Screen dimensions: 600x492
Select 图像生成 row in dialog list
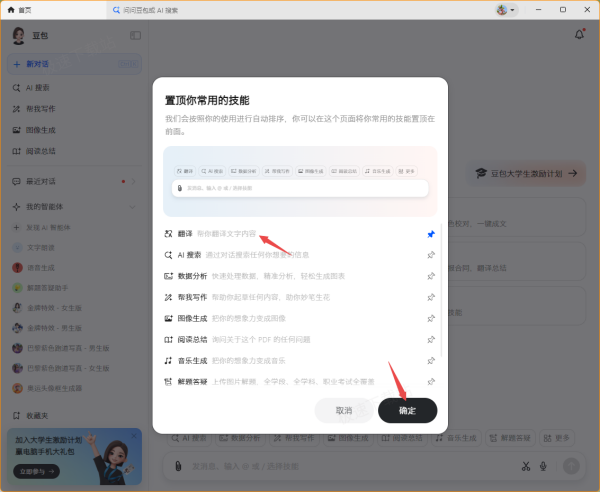click(300, 318)
